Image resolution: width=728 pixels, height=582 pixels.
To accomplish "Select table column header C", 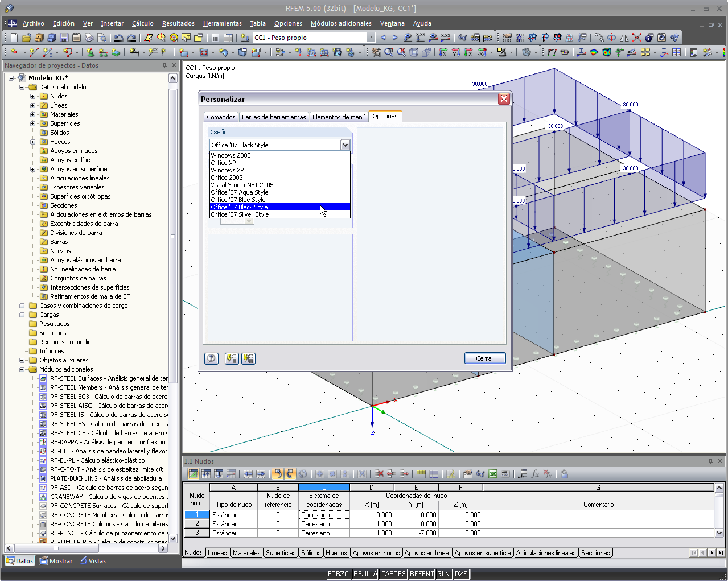I will pyautogui.click(x=324, y=488).
